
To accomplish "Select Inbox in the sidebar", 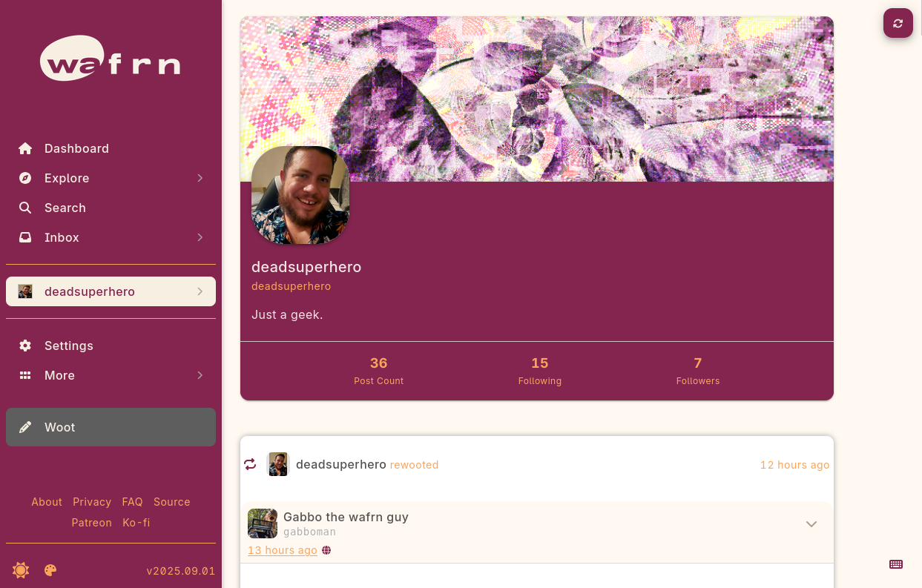I will click(x=111, y=237).
